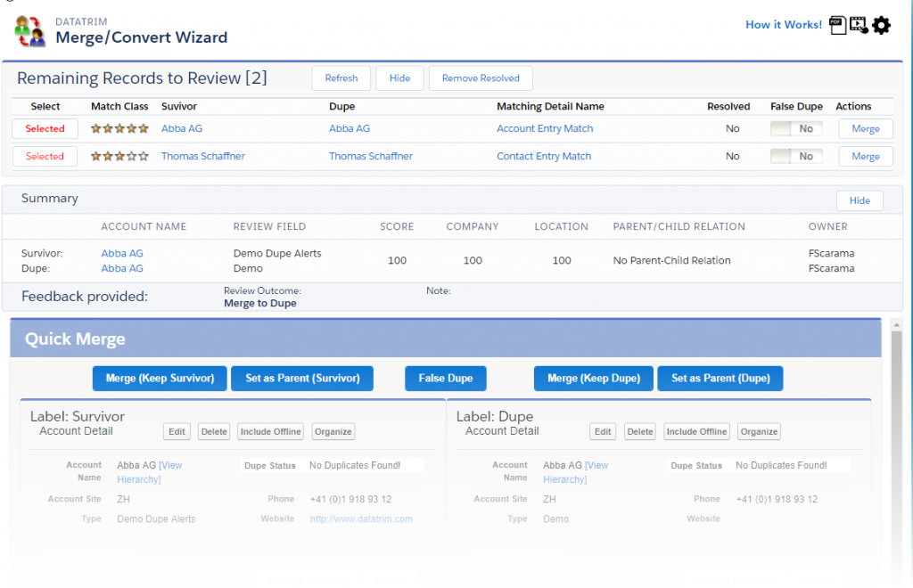Click the video tutorial icon
Screen dimensions: 913x588
859,25
